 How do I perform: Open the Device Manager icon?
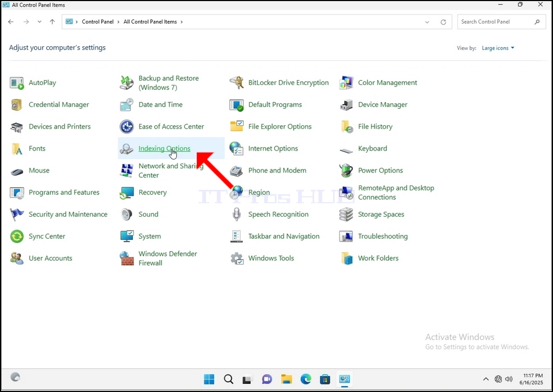(346, 105)
